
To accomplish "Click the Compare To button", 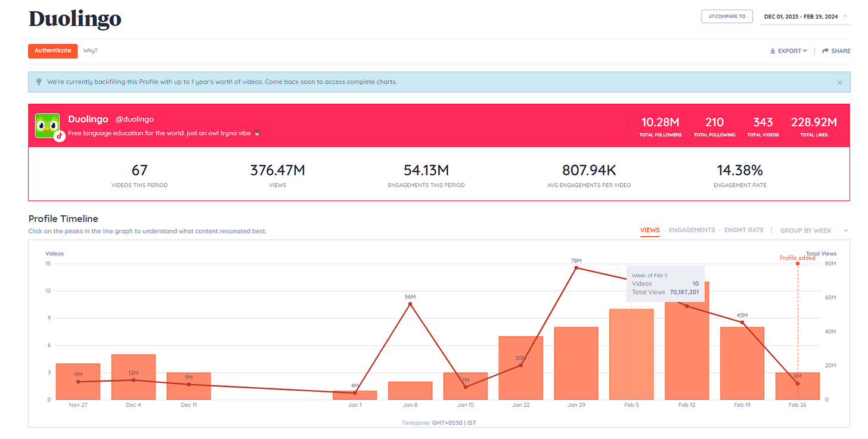I will [727, 16].
